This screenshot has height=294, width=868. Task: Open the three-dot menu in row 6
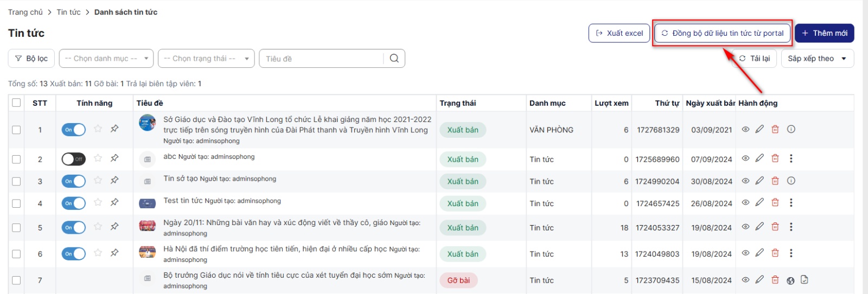coord(791,253)
